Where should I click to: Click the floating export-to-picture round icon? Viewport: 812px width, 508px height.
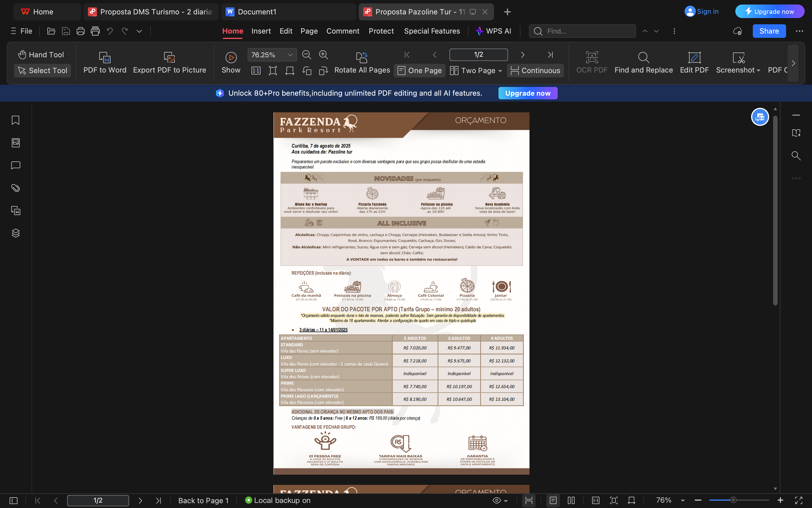pos(760,117)
